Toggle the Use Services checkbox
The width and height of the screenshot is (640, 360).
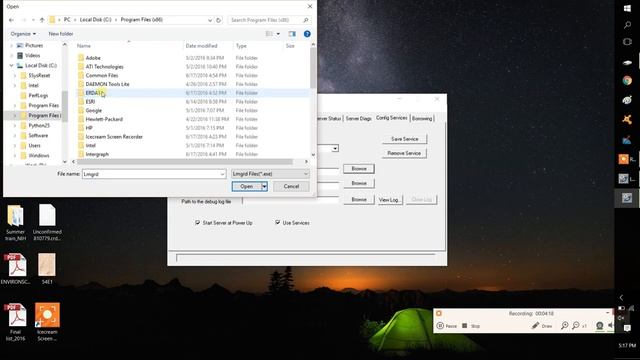tap(278, 223)
